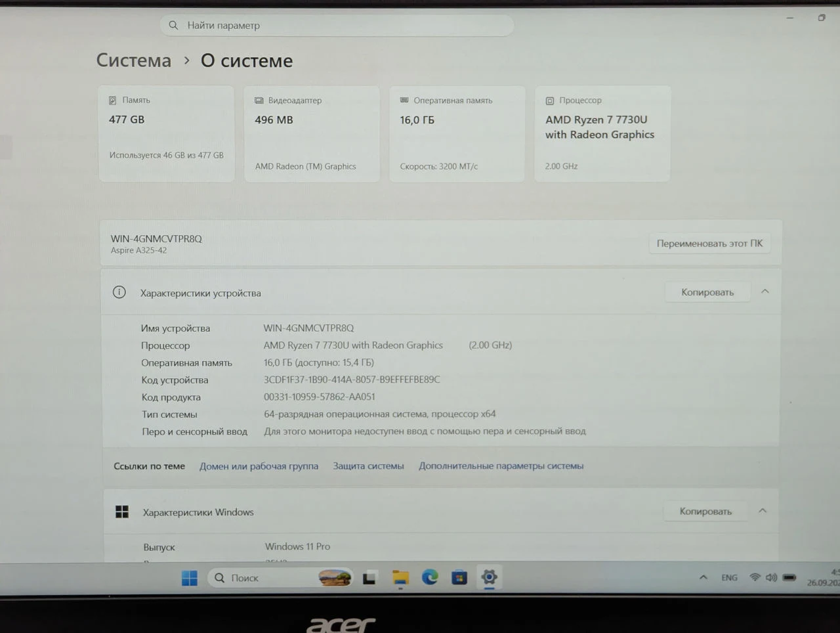Select device name text WIN-4GNMCVTPR8Q in specifications
This screenshot has width=840, height=633.
click(x=308, y=328)
